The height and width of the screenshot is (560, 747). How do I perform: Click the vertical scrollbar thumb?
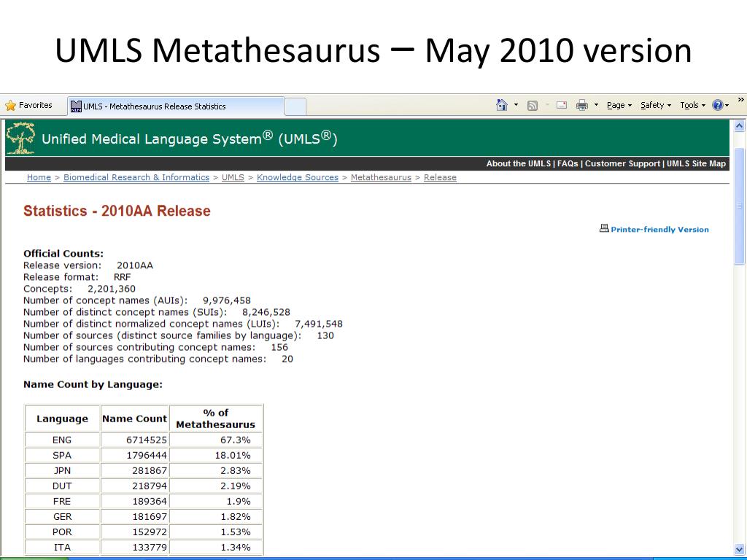tap(740, 206)
